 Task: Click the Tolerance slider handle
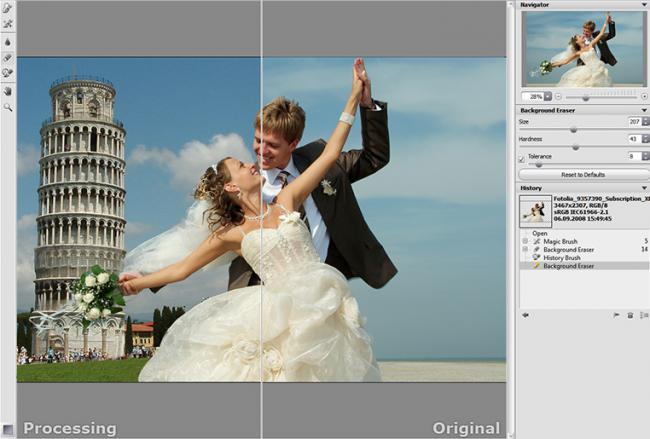(x=538, y=165)
